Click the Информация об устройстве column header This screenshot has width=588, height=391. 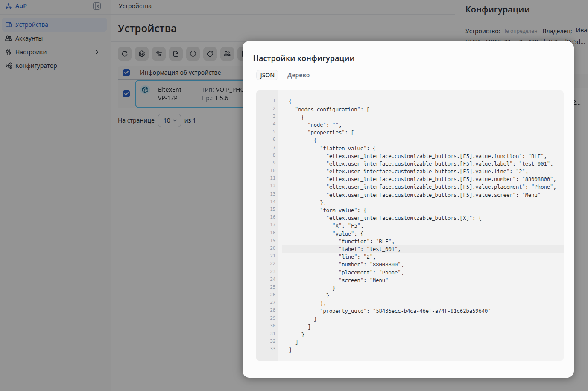click(181, 73)
